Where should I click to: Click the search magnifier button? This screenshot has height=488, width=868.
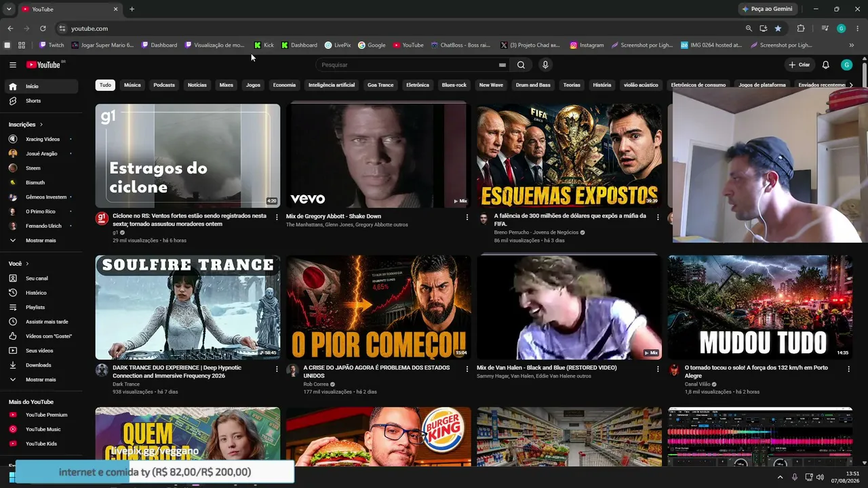521,65
